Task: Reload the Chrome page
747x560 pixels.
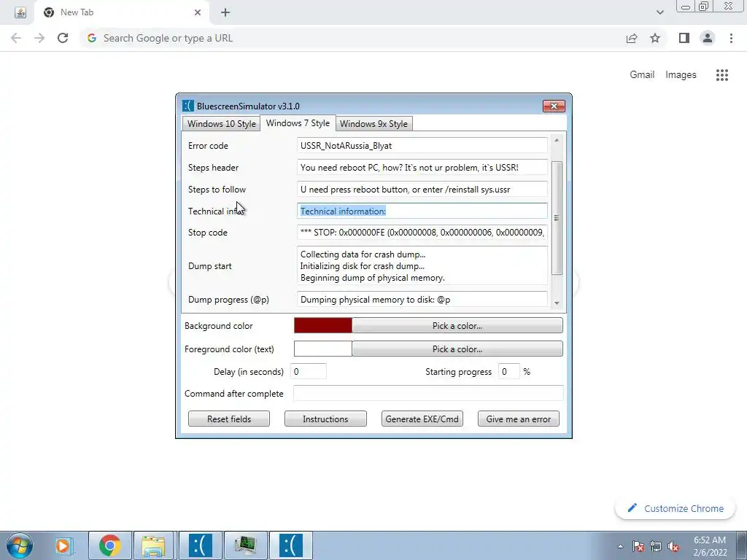Action: coord(63,38)
